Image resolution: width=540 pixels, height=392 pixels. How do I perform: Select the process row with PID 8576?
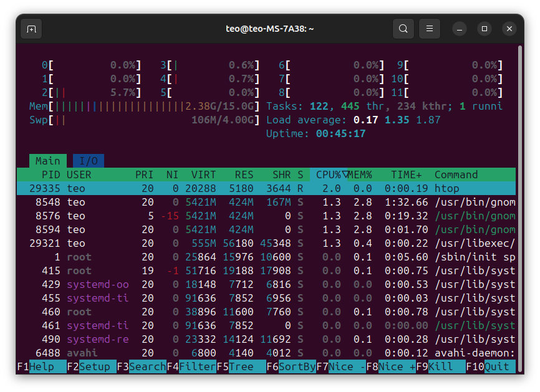266,216
